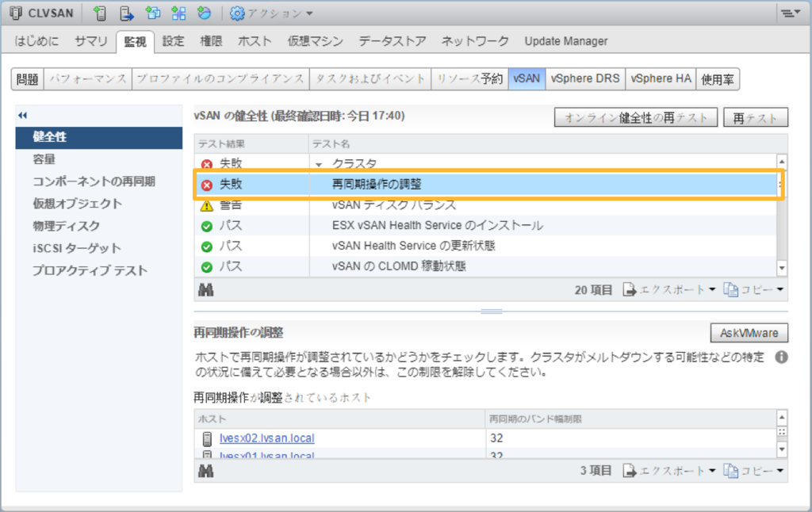Viewport: 812px width, 512px height.
Task: Open the 仮想マシン tab
Action: 316,41
